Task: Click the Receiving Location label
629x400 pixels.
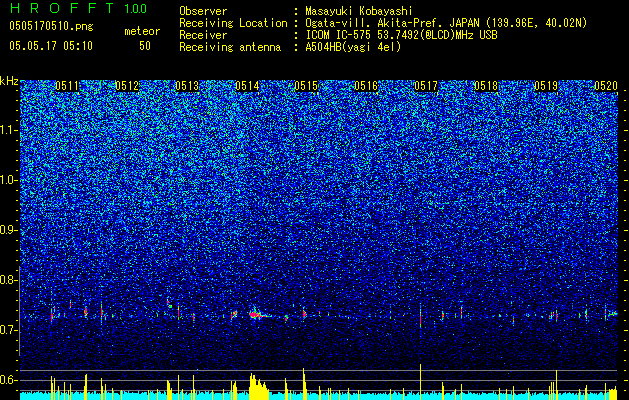Action: point(233,24)
